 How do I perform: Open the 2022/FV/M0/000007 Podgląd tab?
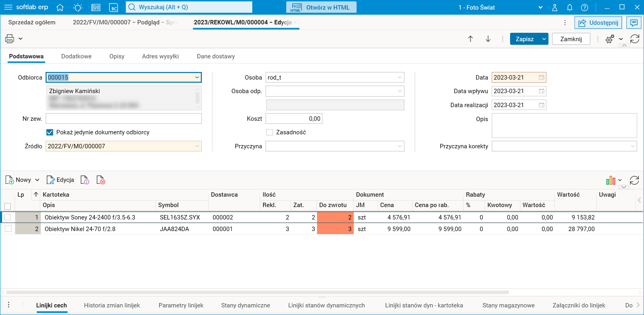click(126, 22)
